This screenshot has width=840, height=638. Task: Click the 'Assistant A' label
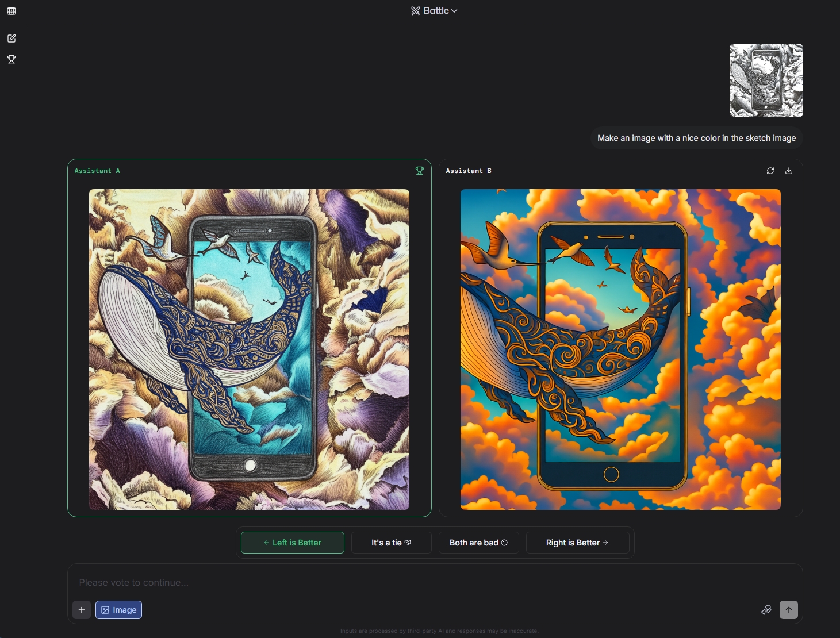coord(97,171)
